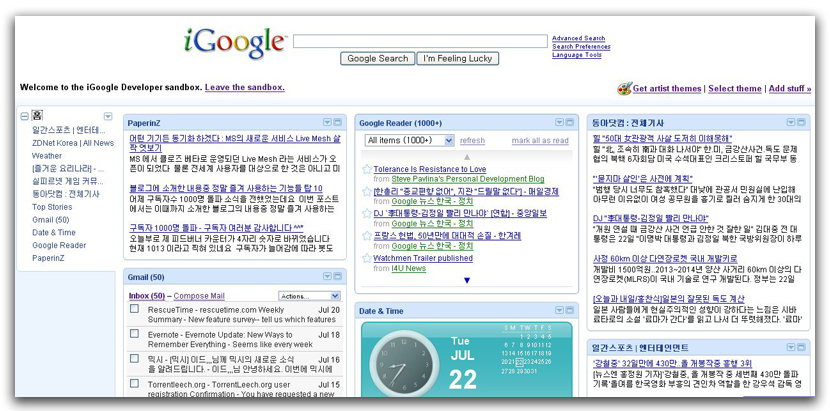Open the I4U News source link

click(x=409, y=269)
